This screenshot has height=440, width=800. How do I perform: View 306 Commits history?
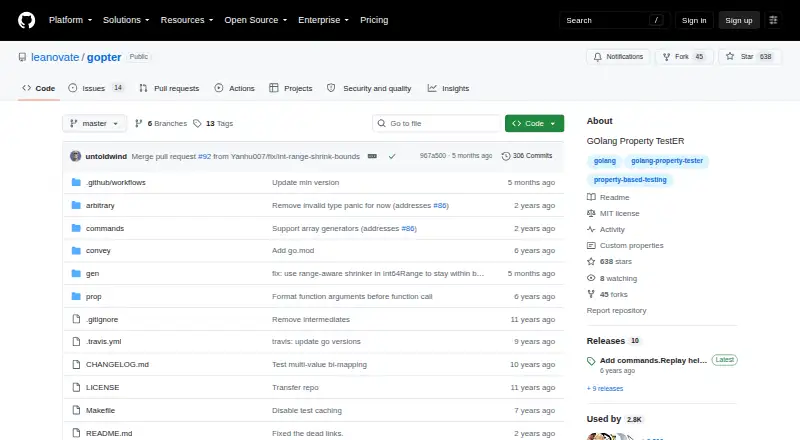[x=527, y=156]
